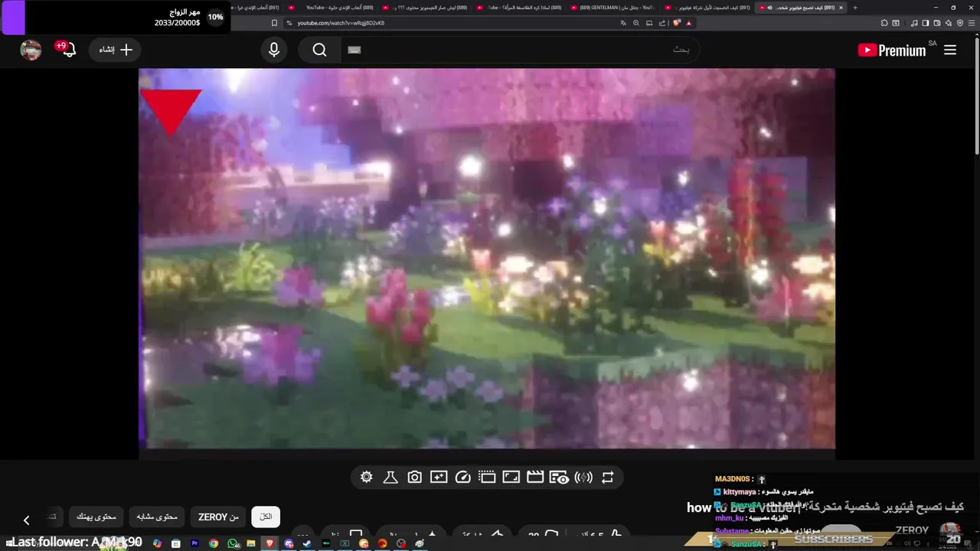This screenshot has width=980, height=551.
Task: Toggle the video loop arrows icon
Action: click(x=607, y=477)
